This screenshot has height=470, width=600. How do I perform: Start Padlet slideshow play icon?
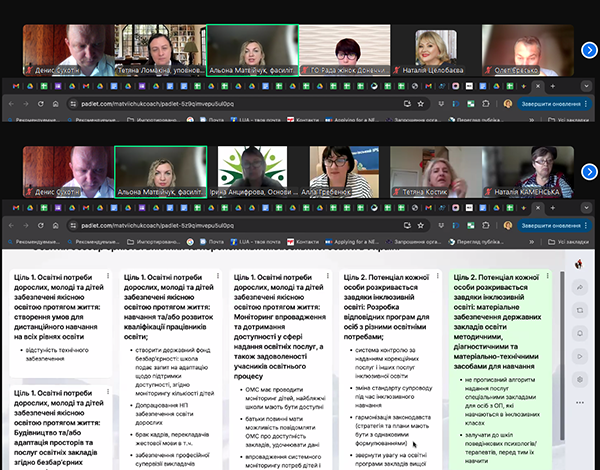point(580,356)
